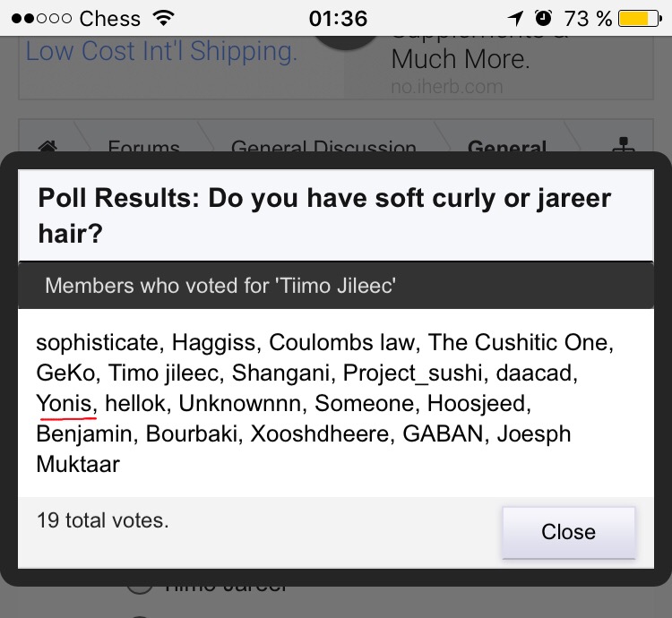Open The Cushitic One's profile
Image resolution: width=672 pixels, height=618 pixels.
pyautogui.click(x=520, y=342)
